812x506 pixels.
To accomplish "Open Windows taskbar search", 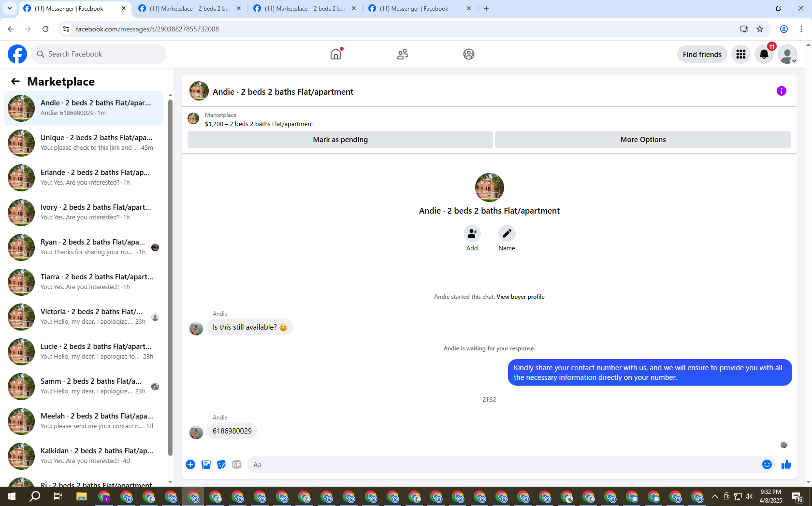I will click(x=35, y=496).
